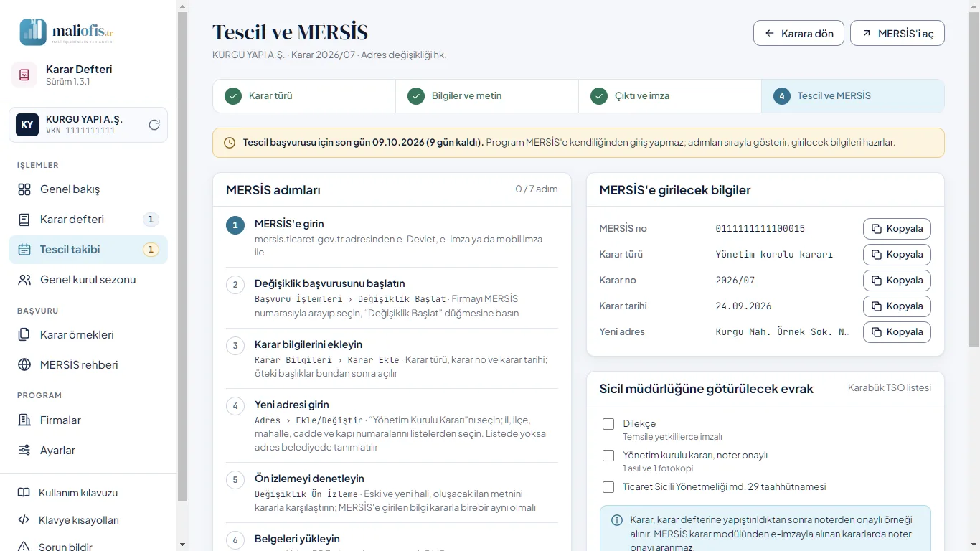Click the Karar Defteri app icon
Image resolution: width=980 pixels, height=551 pixels.
pyautogui.click(x=24, y=75)
